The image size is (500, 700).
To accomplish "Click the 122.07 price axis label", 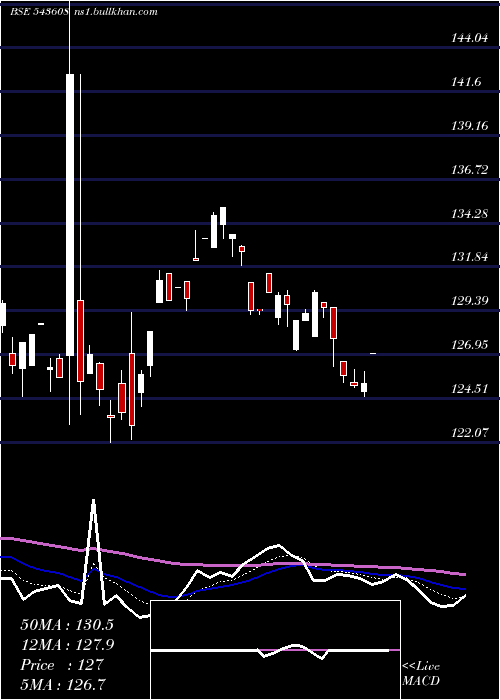I will [469, 433].
